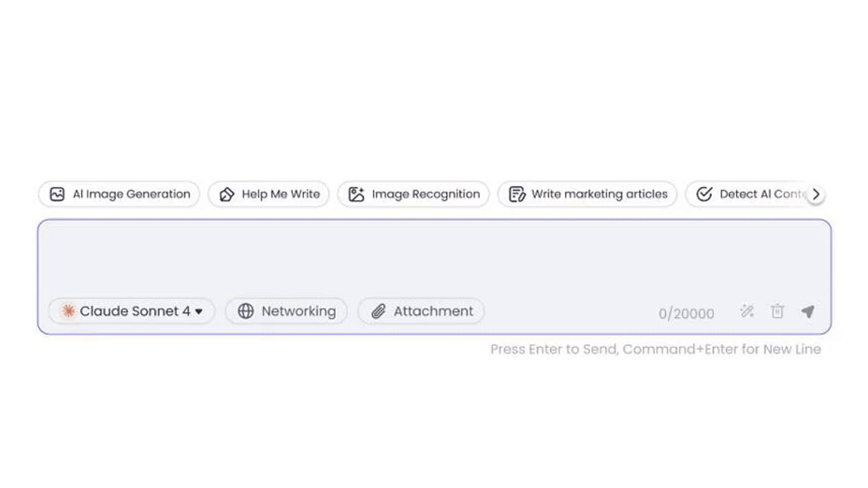The image size is (868, 488).
Task: Open the Attachment button
Action: [421, 311]
